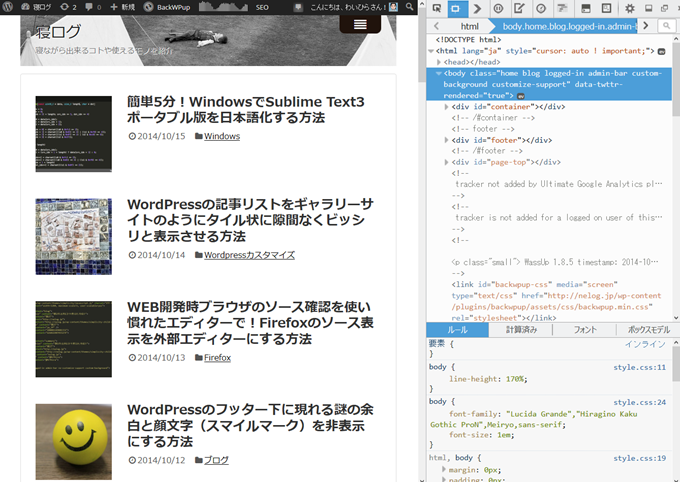
Task: Open the Console panel arrow icon
Action: point(477,8)
